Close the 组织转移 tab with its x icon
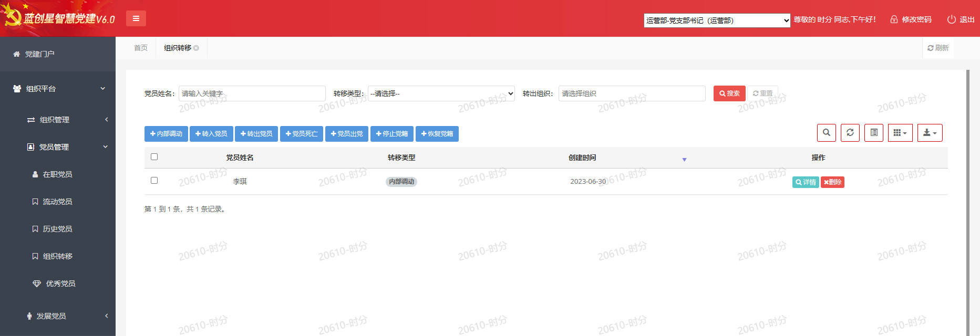This screenshot has width=980, height=336. point(196,48)
